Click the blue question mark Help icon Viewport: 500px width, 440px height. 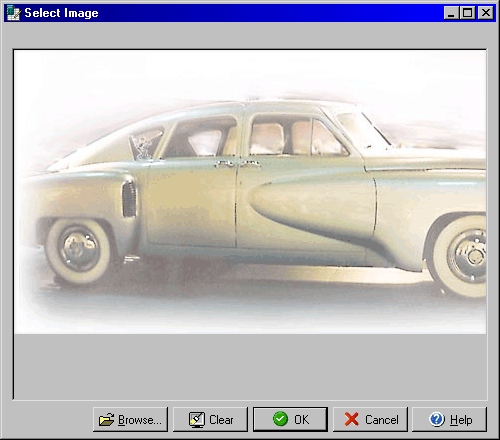point(437,419)
